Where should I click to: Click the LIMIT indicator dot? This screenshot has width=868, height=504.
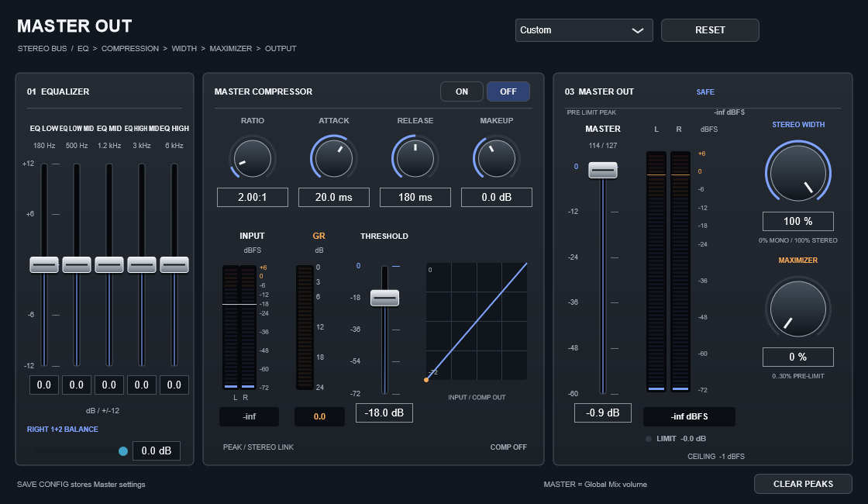(x=649, y=439)
